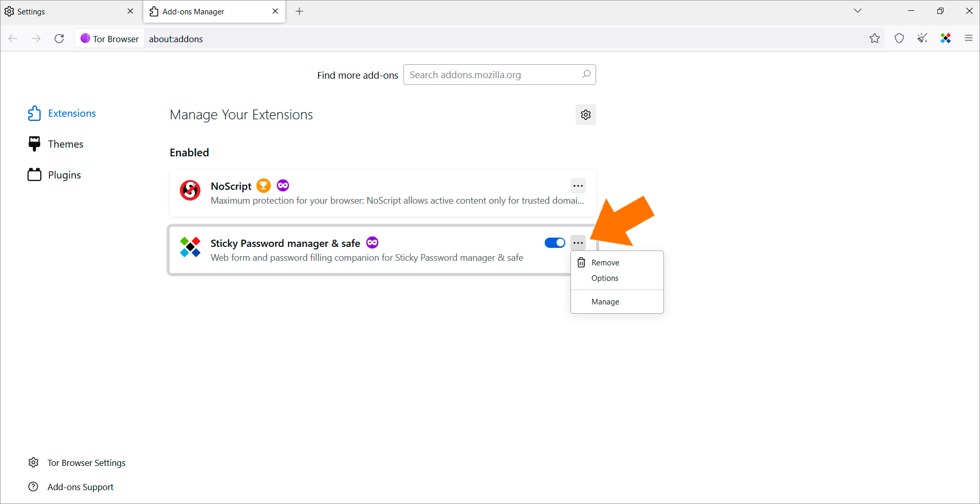The image size is (980, 504).
Task: Open the security level shield icon
Action: point(899,38)
